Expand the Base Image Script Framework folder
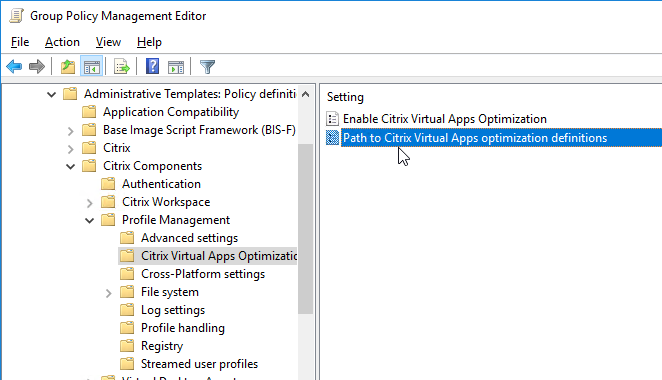 [x=71, y=131]
